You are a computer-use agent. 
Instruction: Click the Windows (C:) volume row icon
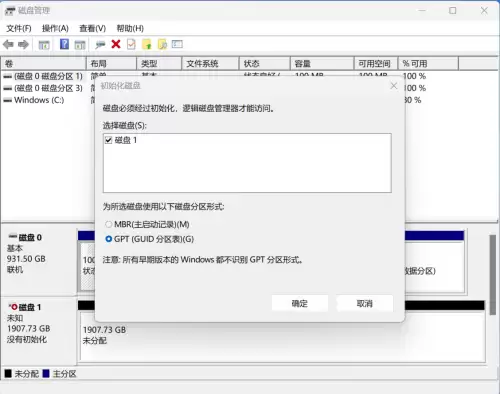pos(7,100)
